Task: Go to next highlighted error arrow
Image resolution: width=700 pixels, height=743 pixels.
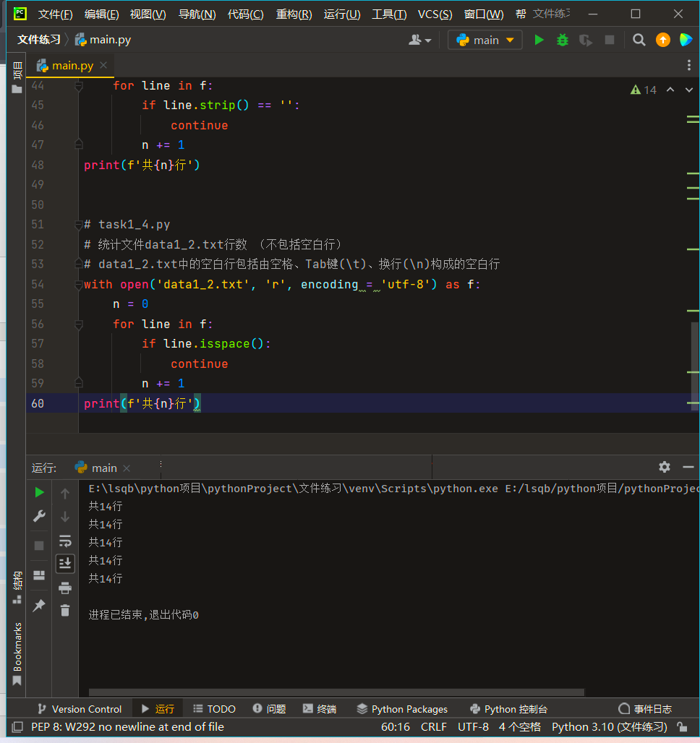Action: 688,90
